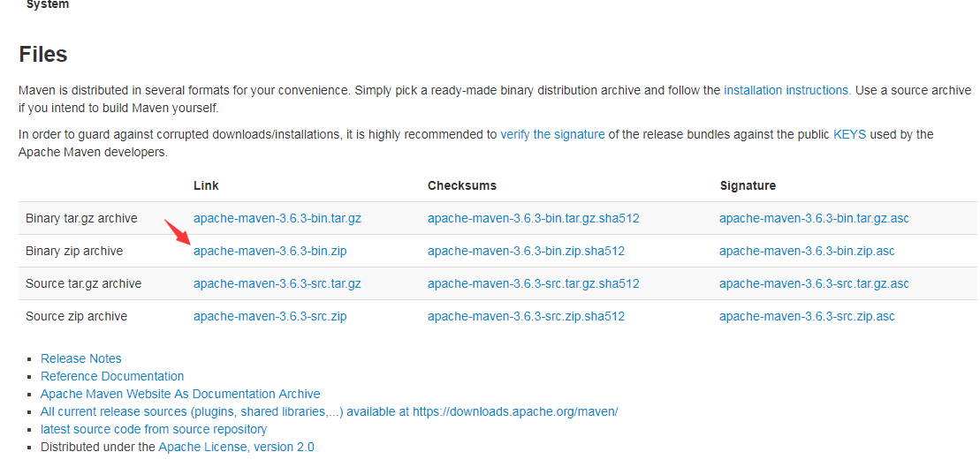Download apache-maven-3.6.3-bin.zip binary archive
Screen dimensions: 980x467
(270, 251)
